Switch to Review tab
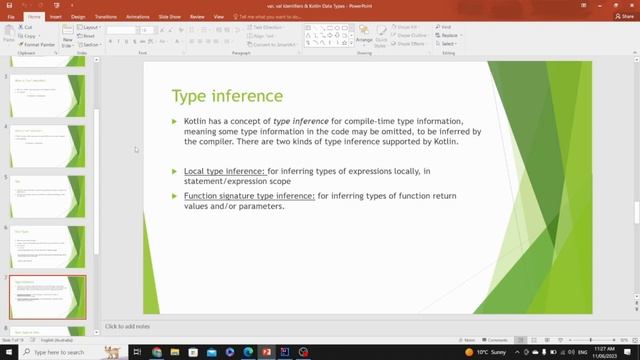 (x=197, y=17)
